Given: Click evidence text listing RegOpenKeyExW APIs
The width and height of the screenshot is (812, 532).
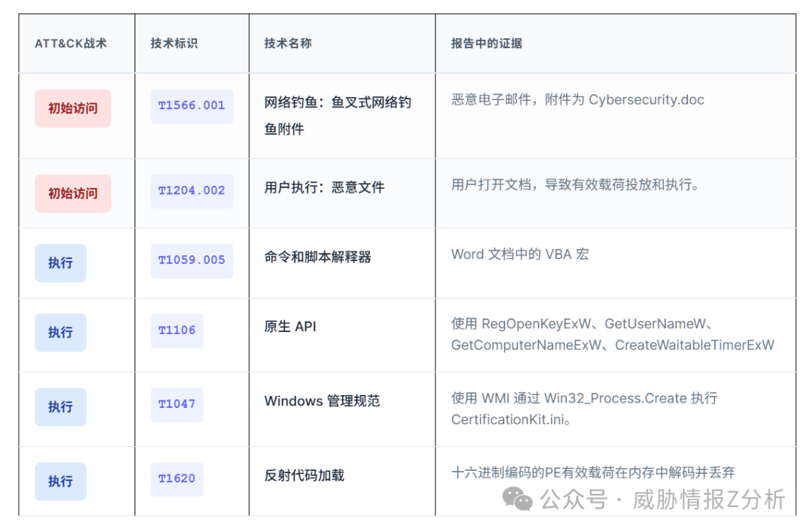Looking at the screenshot, I should pos(613,334).
